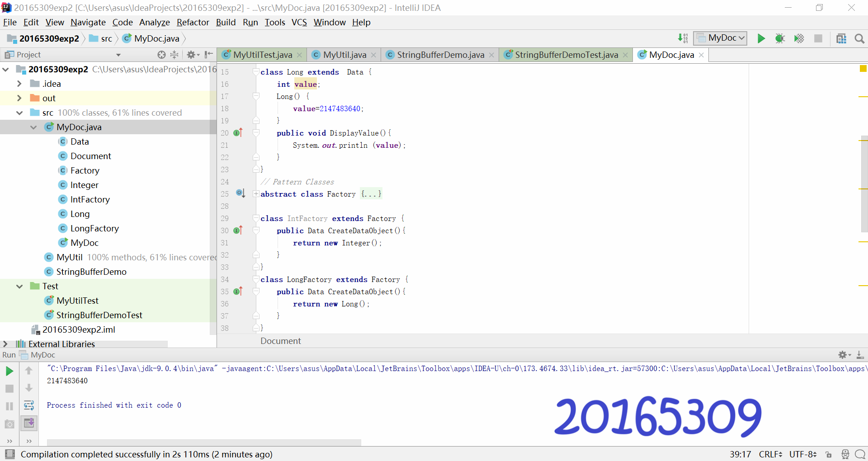The width and height of the screenshot is (868, 461).
Task: Start debugging with the bug icon
Action: [x=780, y=38]
